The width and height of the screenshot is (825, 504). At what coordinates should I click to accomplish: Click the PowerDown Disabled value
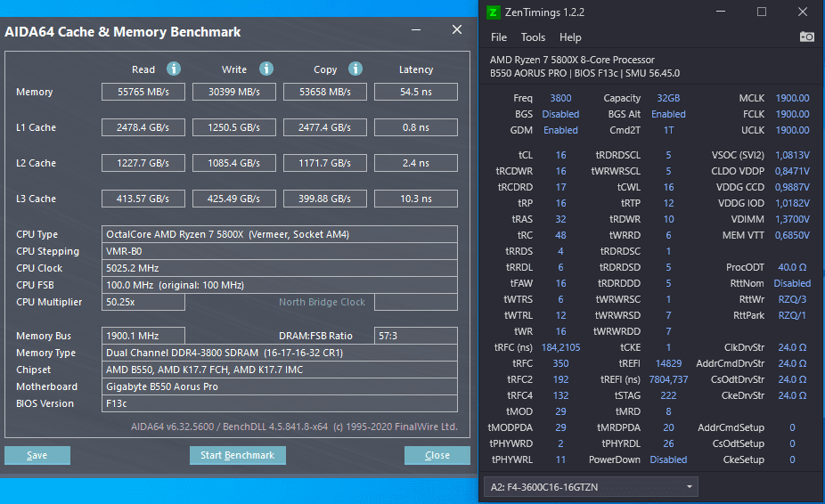tap(668, 459)
